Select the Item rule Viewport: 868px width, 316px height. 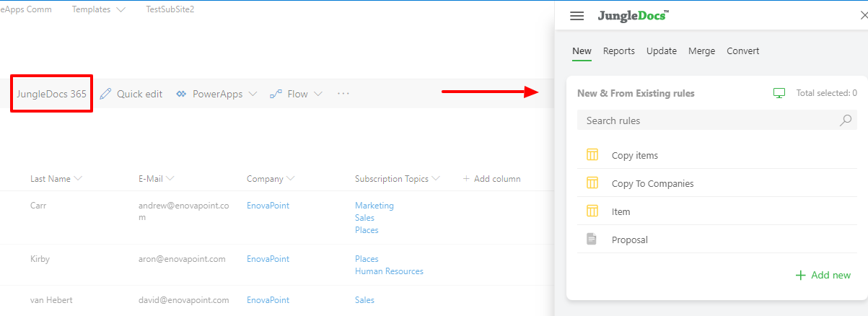[x=717, y=211]
